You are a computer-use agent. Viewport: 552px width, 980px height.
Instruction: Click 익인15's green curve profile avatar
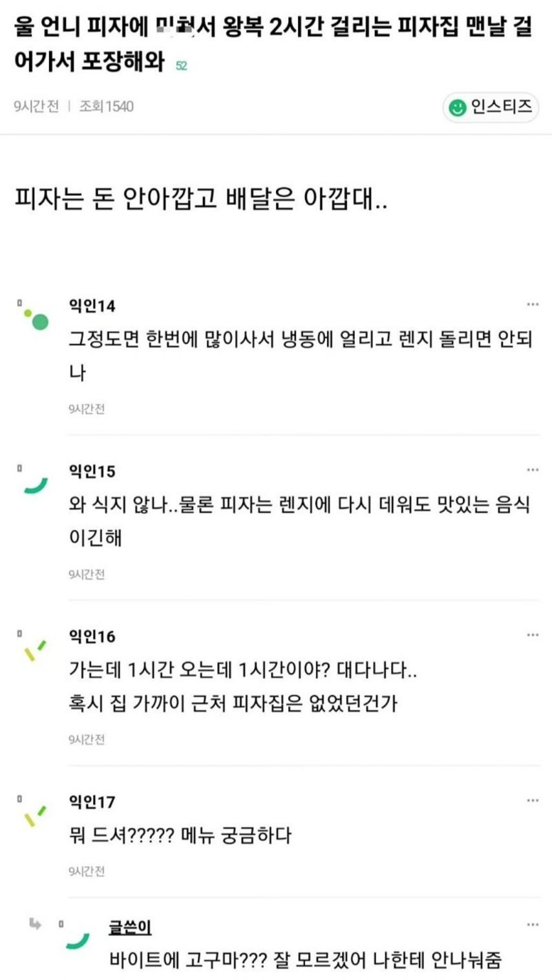click(x=36, y=484)
